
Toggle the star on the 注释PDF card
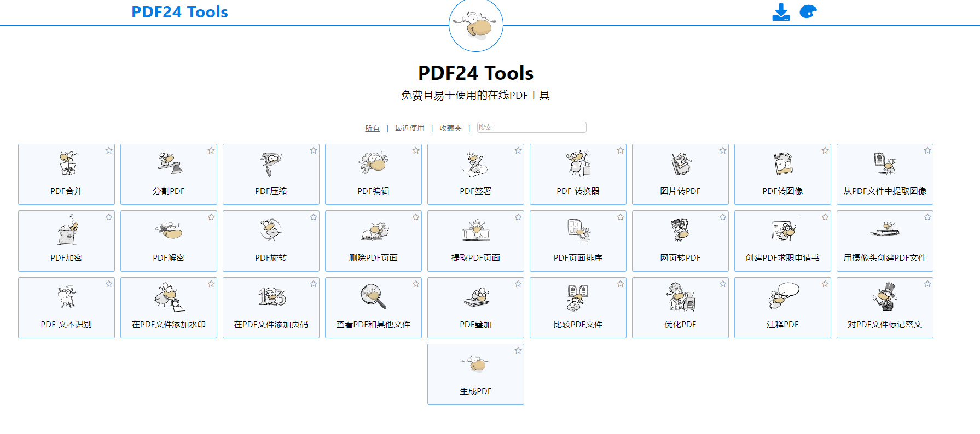coord(825,284)
